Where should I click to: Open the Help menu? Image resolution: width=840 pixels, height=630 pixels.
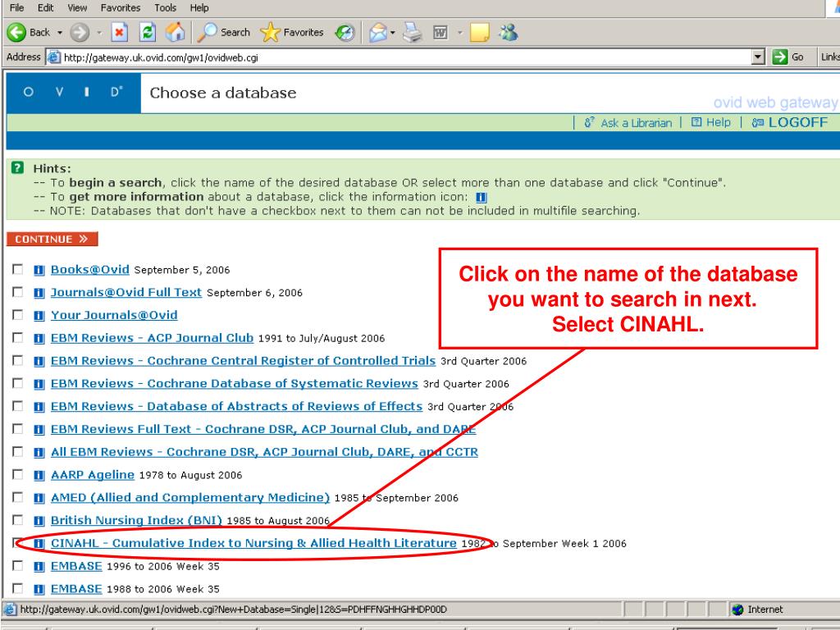[199, 8]
